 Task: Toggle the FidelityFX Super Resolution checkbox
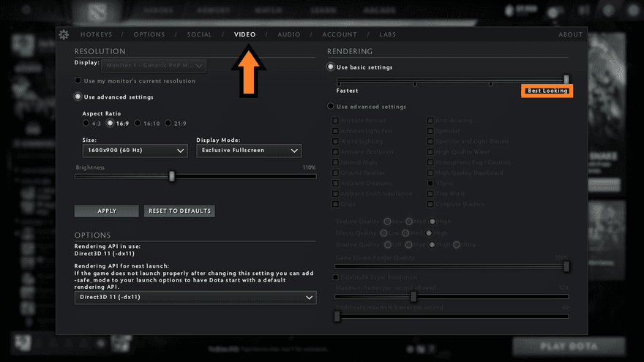click(x=336, y=278)
